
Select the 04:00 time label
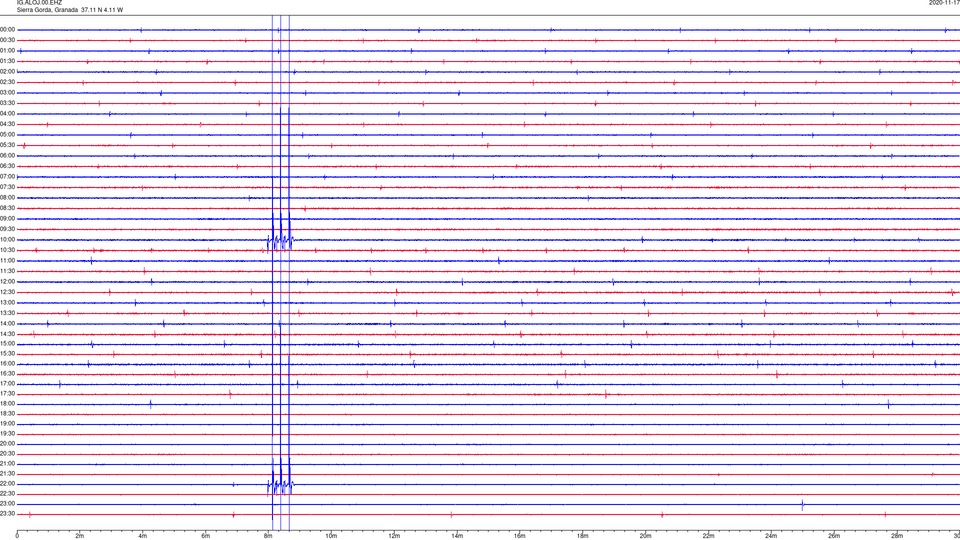point(7,113)
